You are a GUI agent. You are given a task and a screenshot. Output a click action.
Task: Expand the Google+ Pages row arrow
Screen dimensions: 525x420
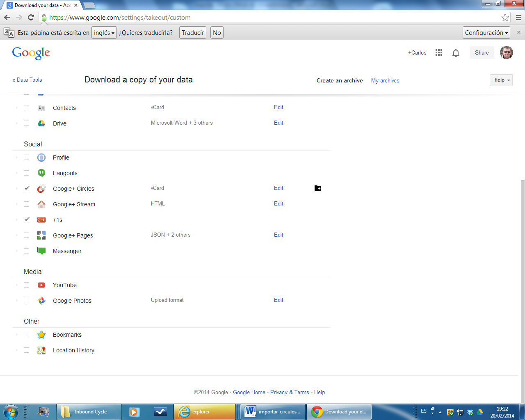pyautogui.click(x=17, y=235)
